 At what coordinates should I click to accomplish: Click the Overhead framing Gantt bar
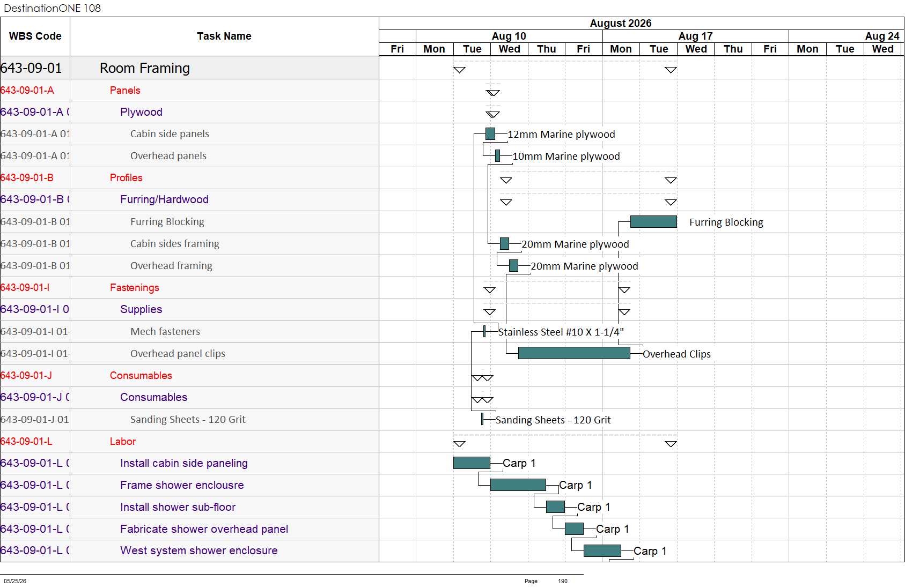tap(514, 266)
